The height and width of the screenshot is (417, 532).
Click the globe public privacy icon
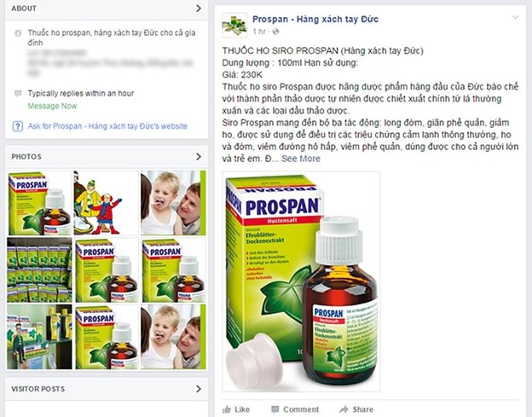click(276, 32)
